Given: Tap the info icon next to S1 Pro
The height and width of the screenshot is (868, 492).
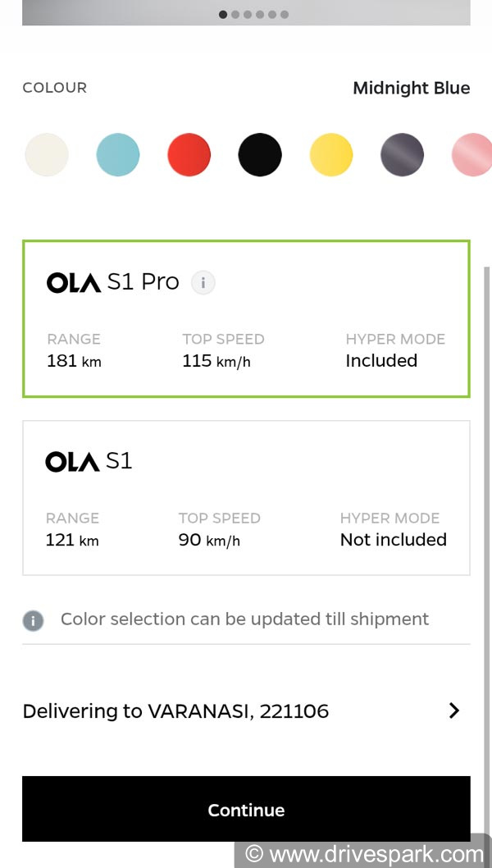Looking at the screenshot, I should pyautogui.click(x=203, y=282).
